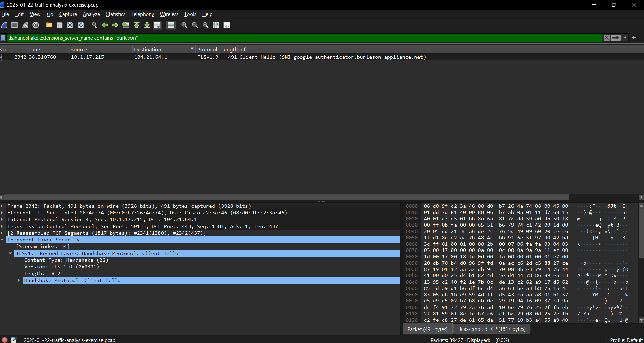Sort by the Length column
Screen dimensions: 644x343
coord(229,49)
